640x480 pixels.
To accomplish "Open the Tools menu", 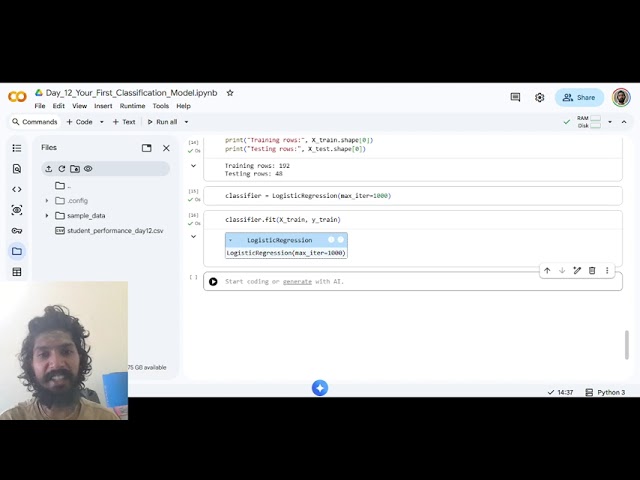I will pos(161,106).
